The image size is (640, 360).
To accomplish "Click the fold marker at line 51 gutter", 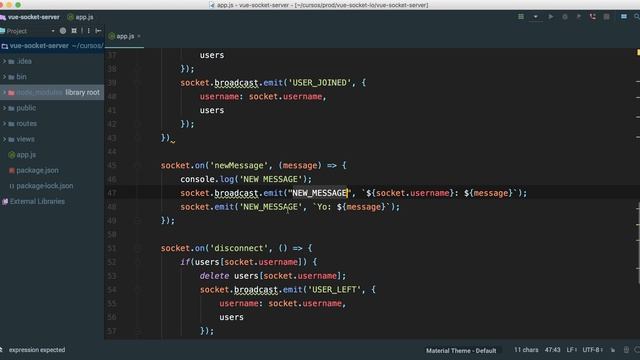I will click(x=138, y=248).
